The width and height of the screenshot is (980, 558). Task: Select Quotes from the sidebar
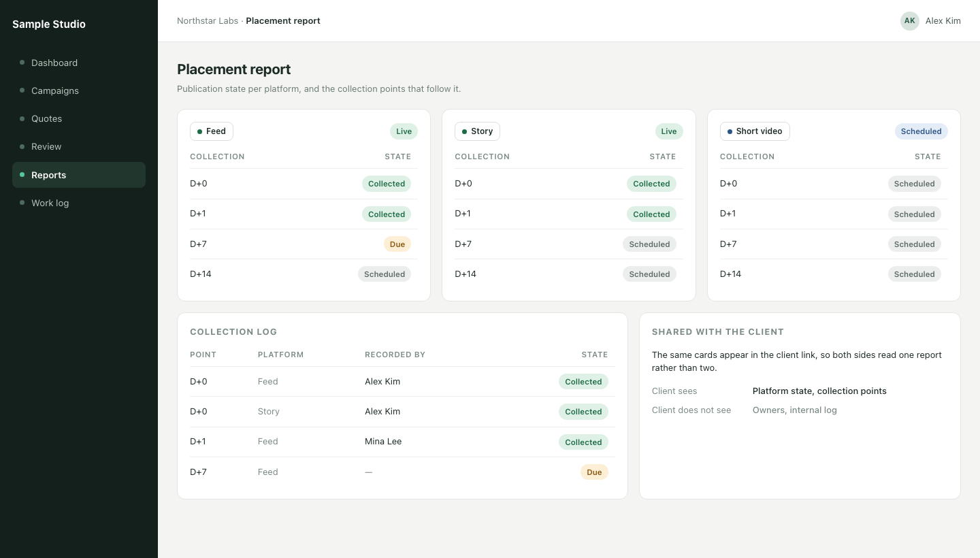(79, 118)
